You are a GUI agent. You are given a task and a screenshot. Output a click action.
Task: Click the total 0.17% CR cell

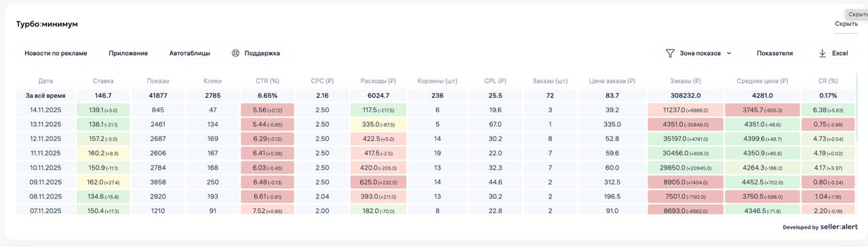pos(827,96)
